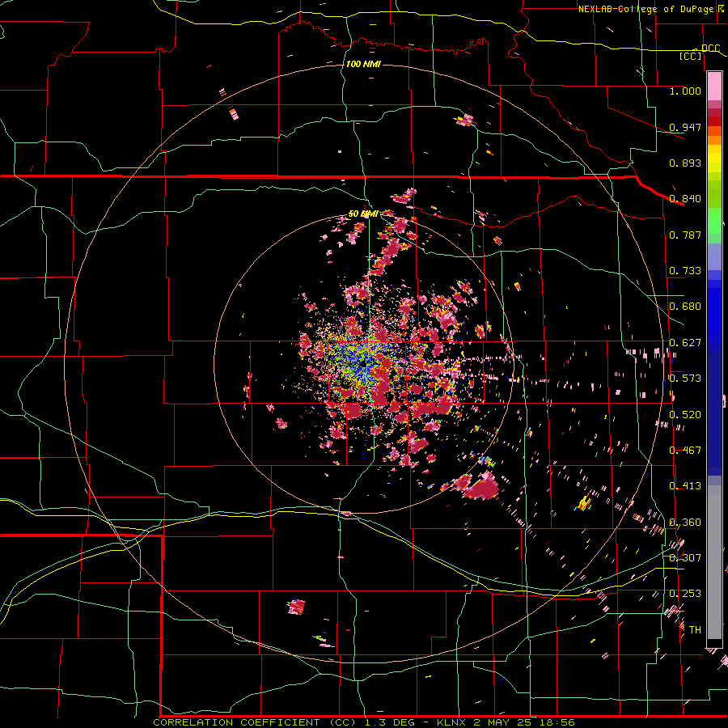This screenshot has width=728, height=728.
Task: Click the radar site center inside the 50 NMI ring
Action: pyautogui.click(x=363, y=363)
